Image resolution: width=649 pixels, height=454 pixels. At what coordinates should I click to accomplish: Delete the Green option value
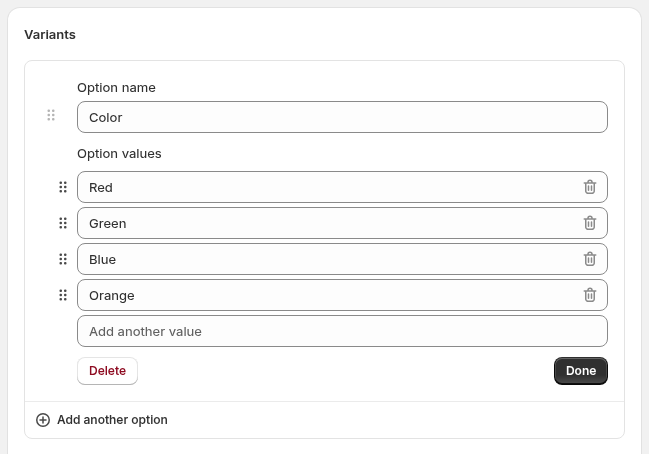590,223
